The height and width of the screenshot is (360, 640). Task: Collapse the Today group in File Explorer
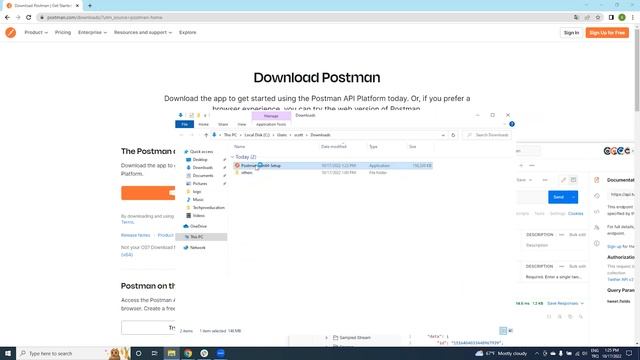[x=233, y=157]
